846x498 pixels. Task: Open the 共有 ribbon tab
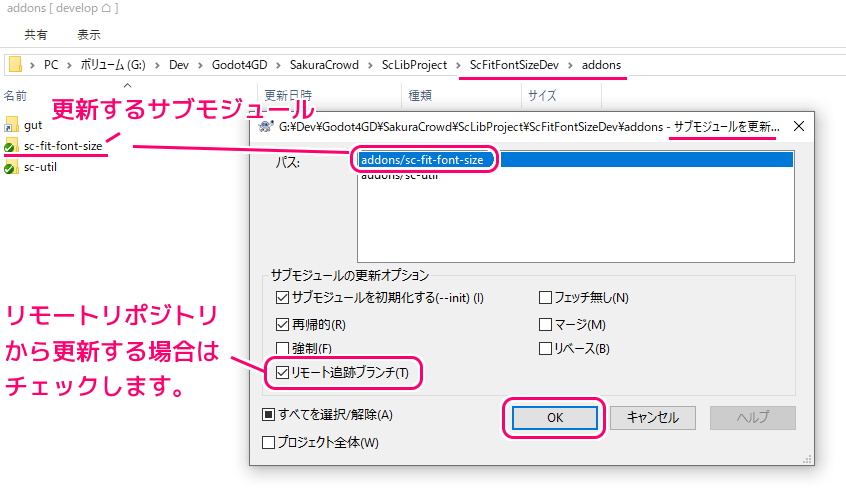36,34
